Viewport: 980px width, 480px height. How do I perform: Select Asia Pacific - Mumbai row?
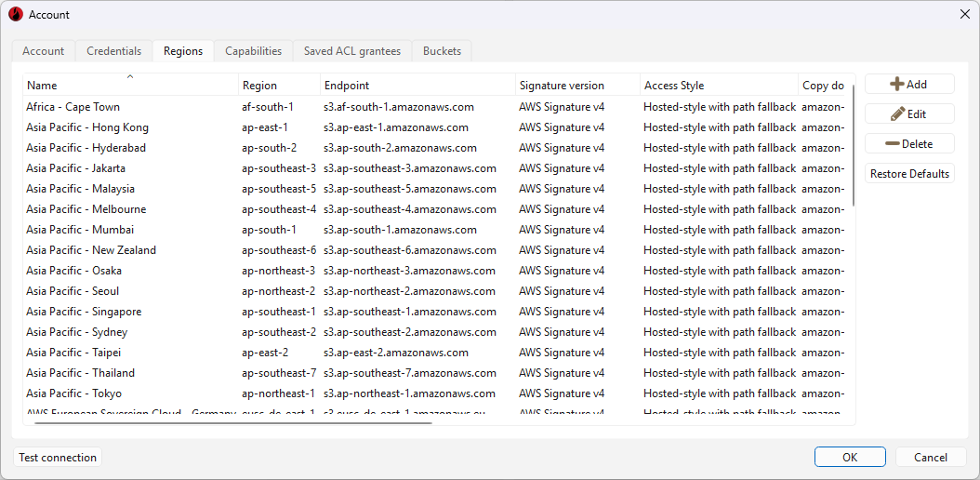click(436, 230)
